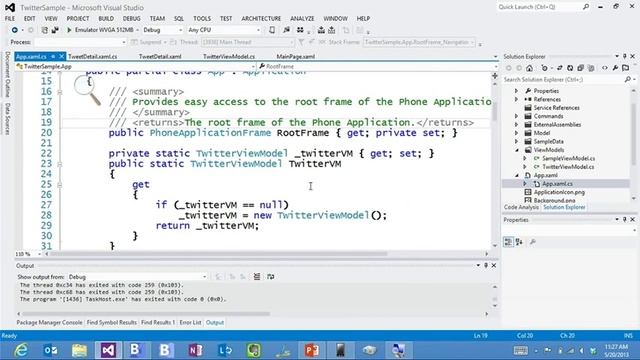Click Sync with Active Document icon

560,68
